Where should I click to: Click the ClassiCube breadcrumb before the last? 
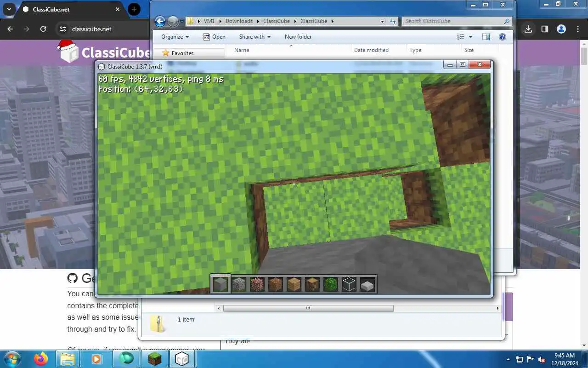(x=277, y=21)
